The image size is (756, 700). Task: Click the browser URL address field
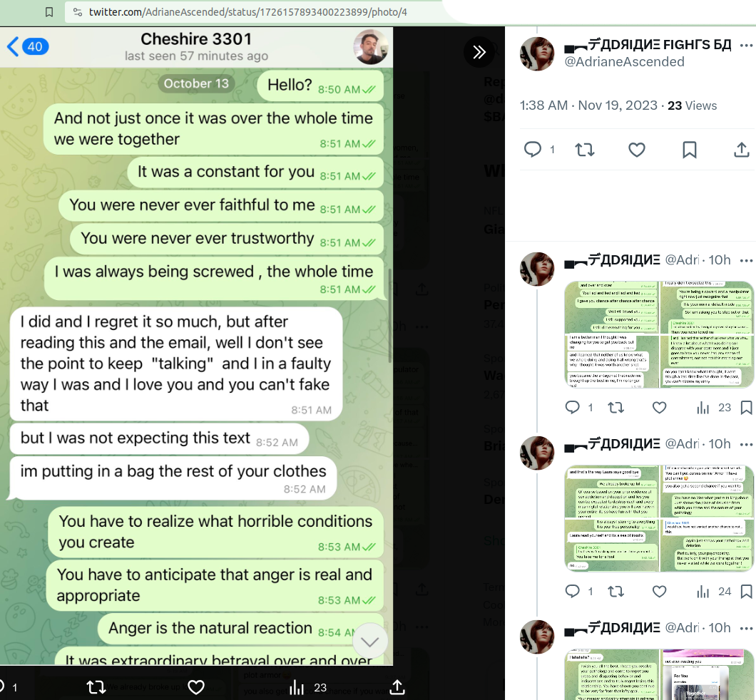(x=247, y=12)
